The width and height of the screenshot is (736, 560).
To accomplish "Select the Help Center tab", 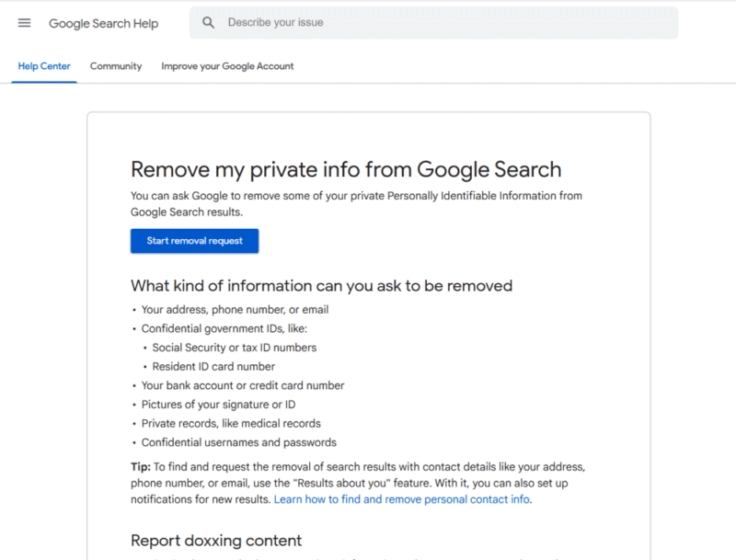I will click(43, 66).
